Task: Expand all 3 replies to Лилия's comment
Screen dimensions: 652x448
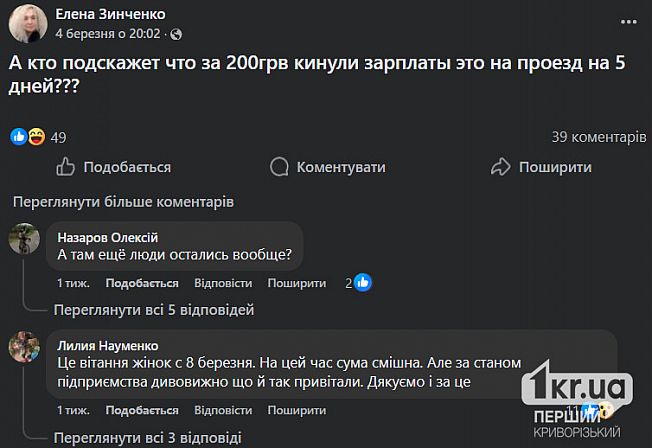Action: (147, 437)
